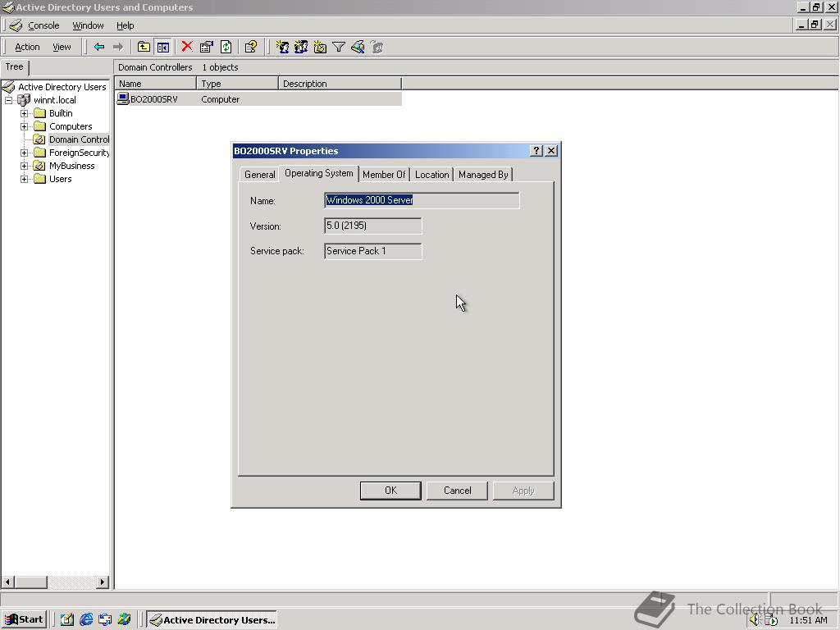Select MyBusiness organizational unit in tree
840x630 pixels.
[72, 166]
